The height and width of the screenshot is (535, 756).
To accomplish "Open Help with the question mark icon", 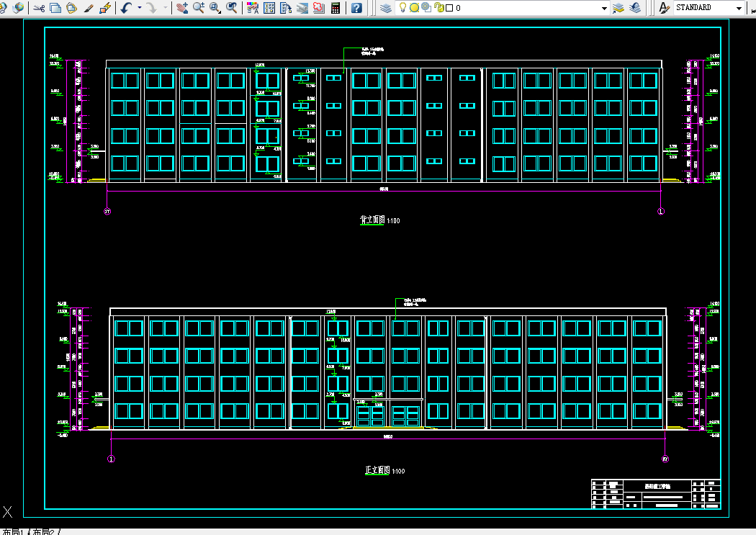I will (x=356, y=8).
